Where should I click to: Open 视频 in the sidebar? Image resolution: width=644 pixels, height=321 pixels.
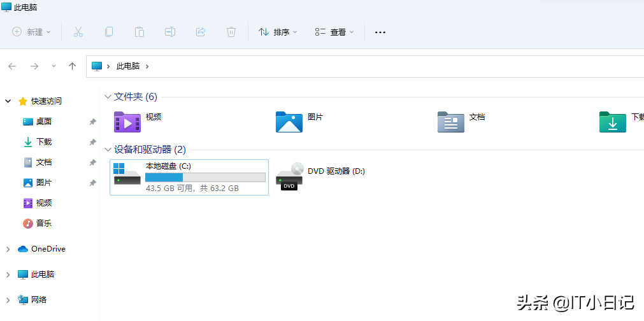[44, 203]
